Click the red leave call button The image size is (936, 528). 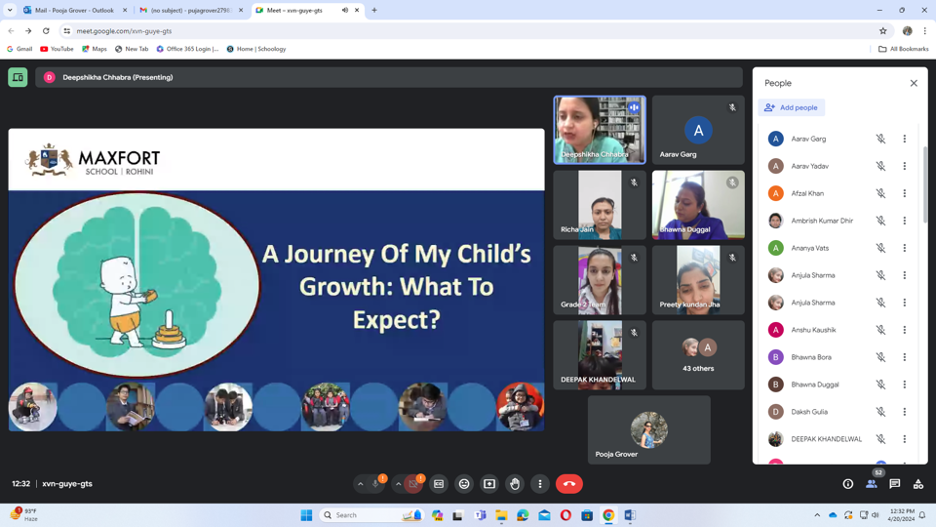[x=569, y=484]
